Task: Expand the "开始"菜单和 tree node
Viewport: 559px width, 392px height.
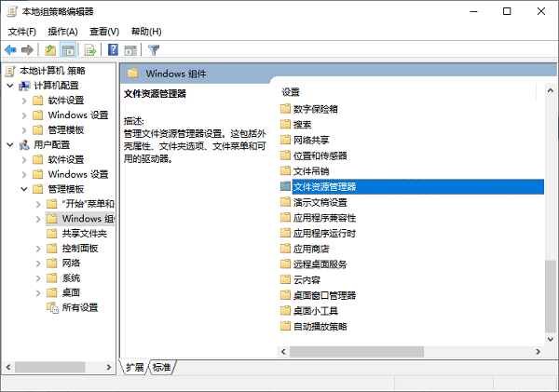Action: point(38,204)
